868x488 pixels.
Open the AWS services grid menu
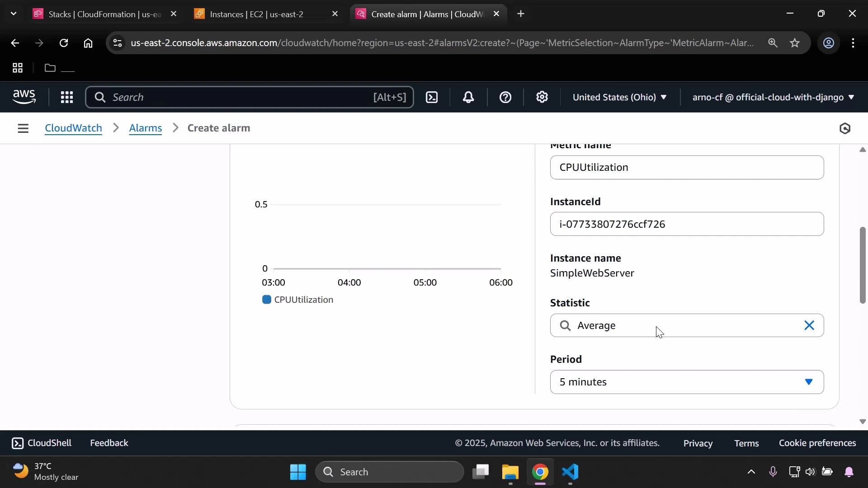click(66, 97)
